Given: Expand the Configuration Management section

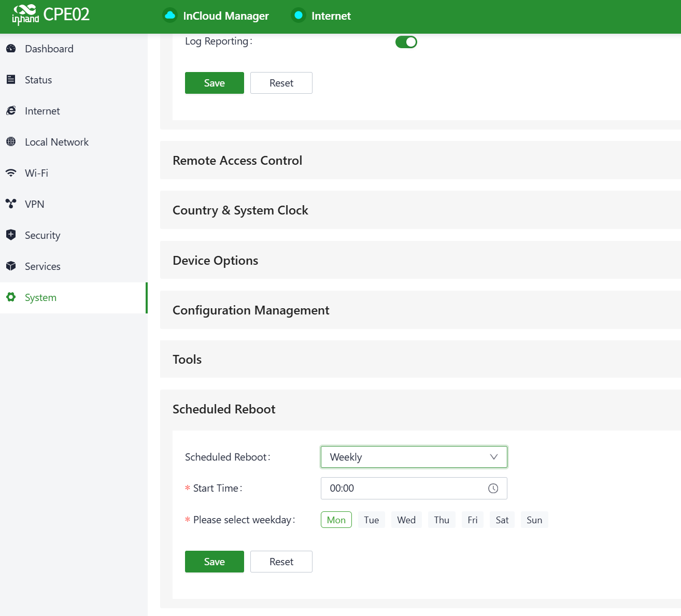Looking at the screenshot, I should 251,310.
